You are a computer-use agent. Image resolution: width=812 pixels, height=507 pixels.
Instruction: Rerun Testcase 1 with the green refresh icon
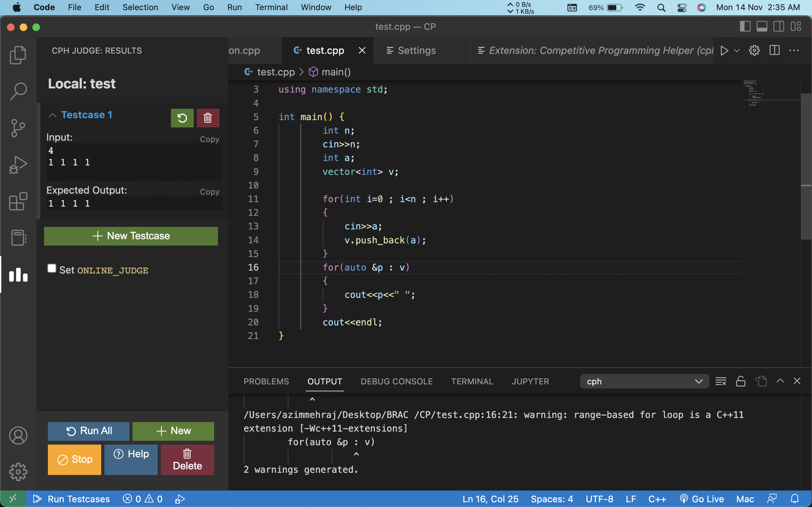182,118
